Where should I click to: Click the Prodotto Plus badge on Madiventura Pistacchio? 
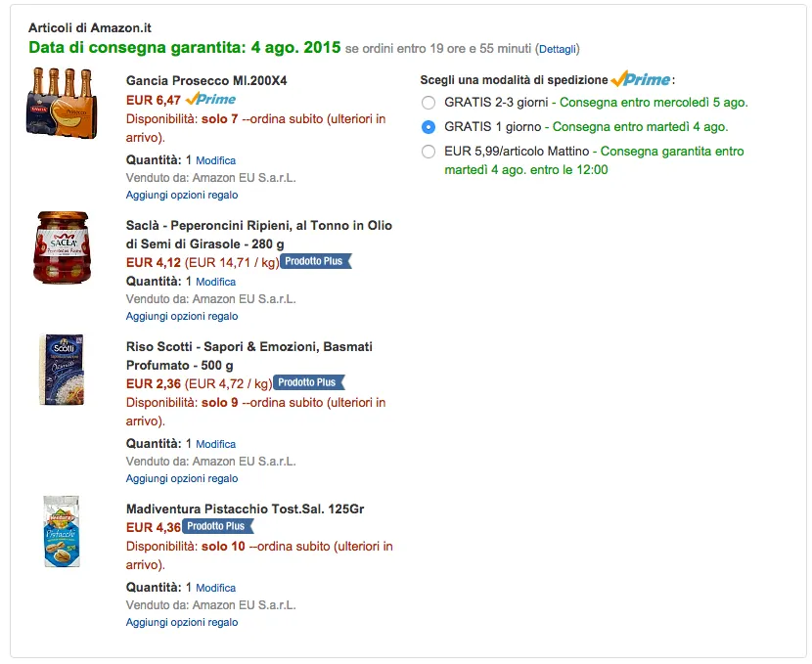coord(217,525)
